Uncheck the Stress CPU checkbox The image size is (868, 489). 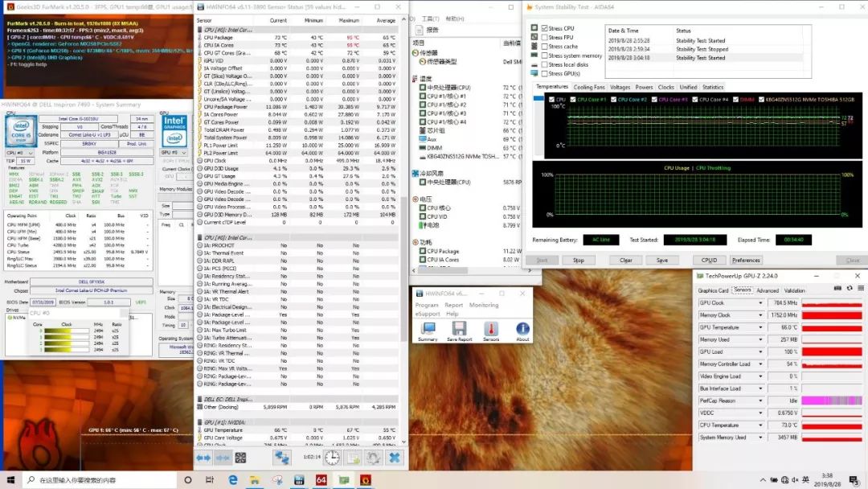tap(544, 28)
